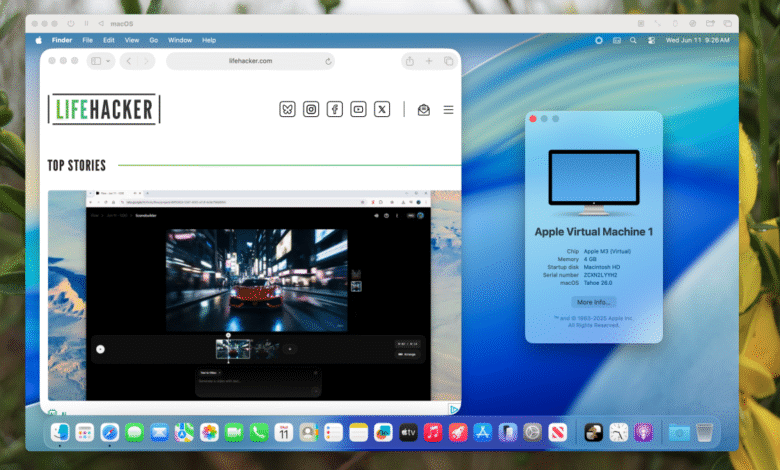The image size is (780, 470).
Task: Open the App Store from the Dock
Action: click(483, 432)
